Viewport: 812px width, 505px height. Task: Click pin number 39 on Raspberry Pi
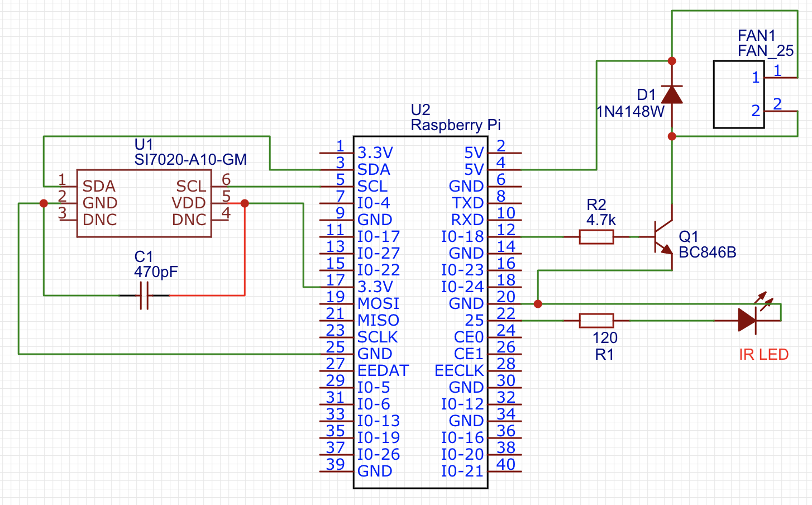click(x=336, y=464)
